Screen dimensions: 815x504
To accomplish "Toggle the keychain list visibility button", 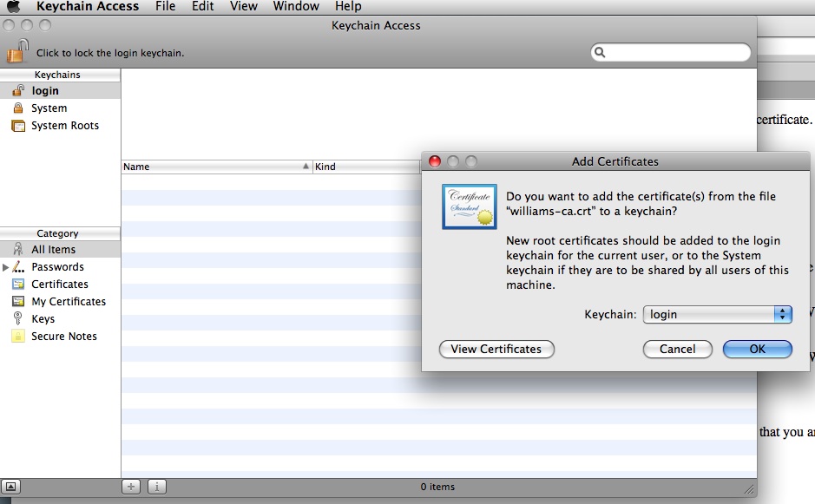I will pos(11,487).
